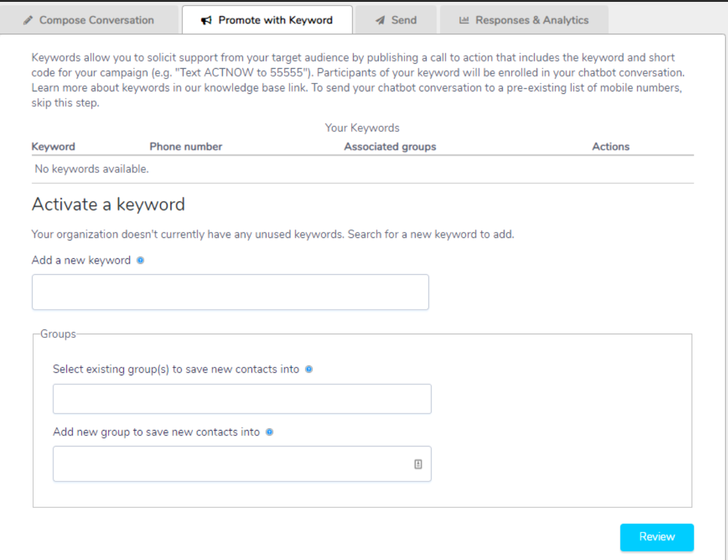Click the Add new group text field
Viewport: 728px width, 560px height.
230,464
